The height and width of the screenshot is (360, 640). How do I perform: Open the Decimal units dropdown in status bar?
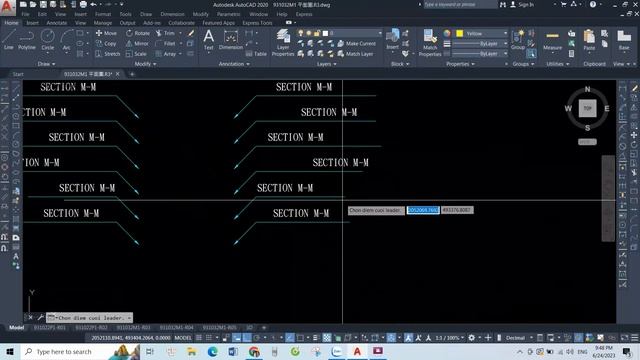point(519,338)
